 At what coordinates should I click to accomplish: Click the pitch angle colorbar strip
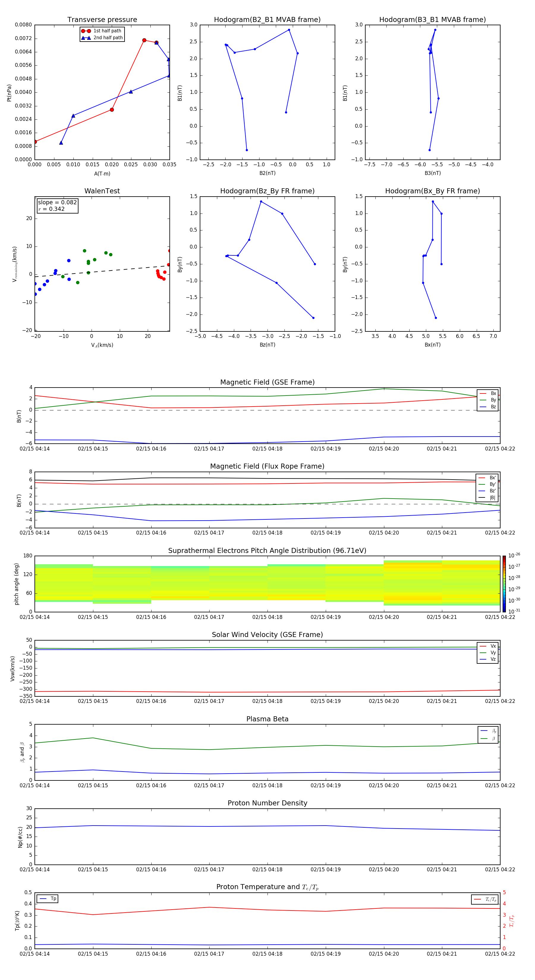pyautogui.click(x=504, y=584)
